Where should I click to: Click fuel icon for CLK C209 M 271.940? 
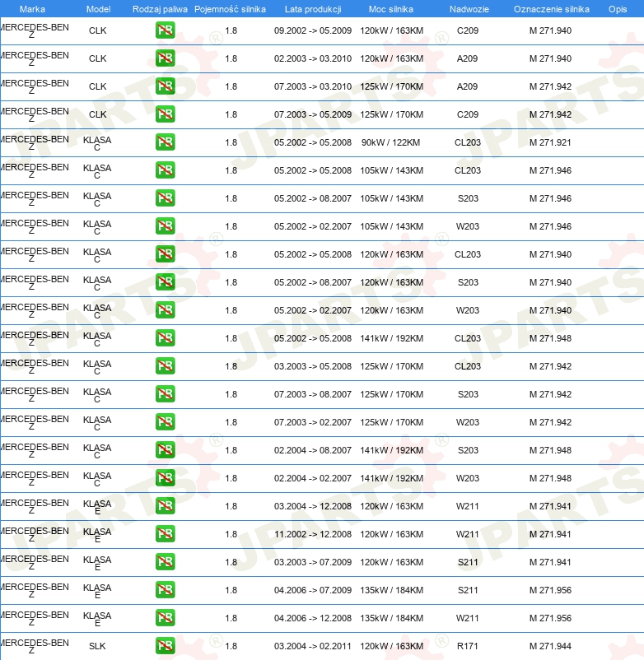[165, 30]
